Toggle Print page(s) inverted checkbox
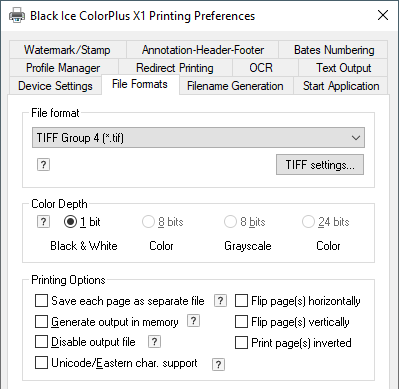399x389 pixels. 241,343
